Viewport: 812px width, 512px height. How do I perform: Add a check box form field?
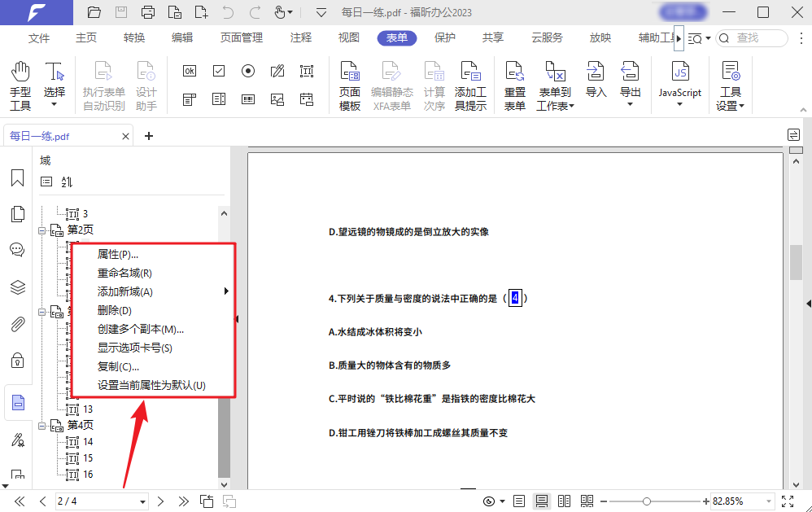tap(218, 72)
